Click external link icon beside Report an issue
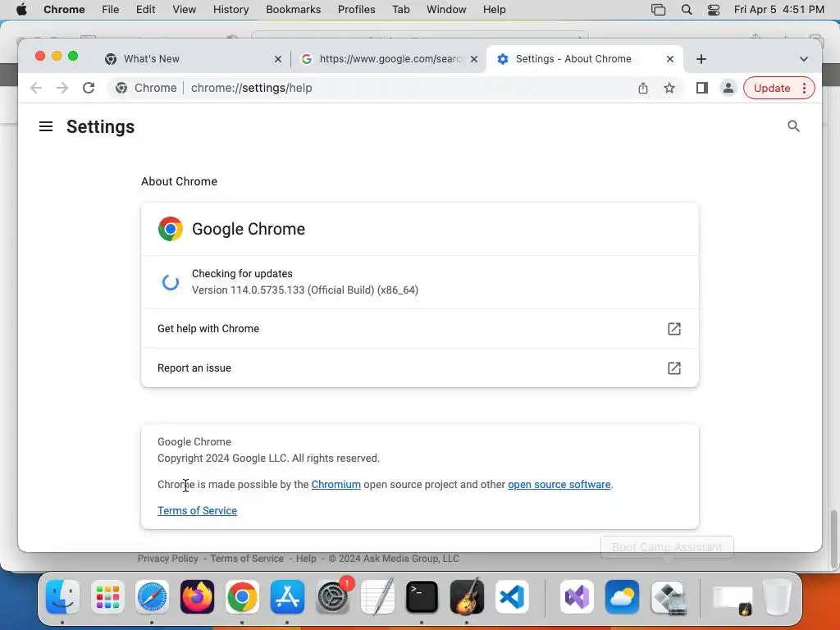 [x=674, y=368]
